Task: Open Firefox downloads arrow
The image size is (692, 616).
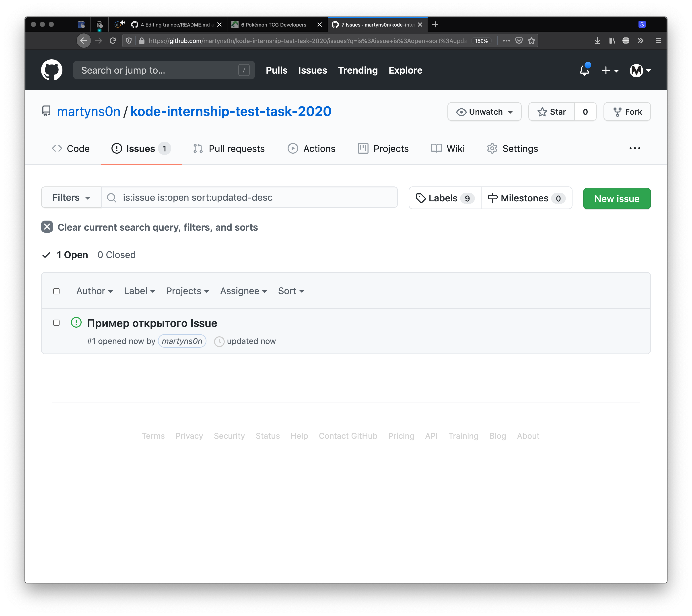Action: coord(597,41)
